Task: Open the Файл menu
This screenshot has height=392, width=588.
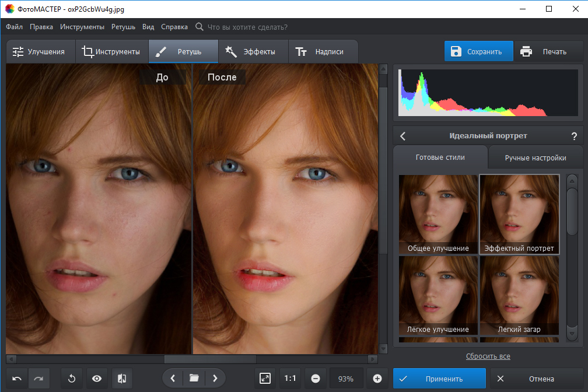Action: [14, 27]
